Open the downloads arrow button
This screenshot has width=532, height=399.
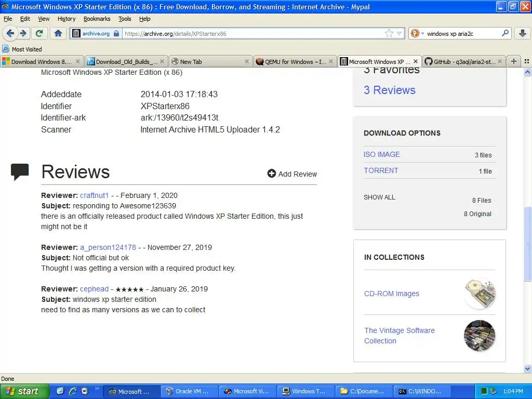pyautogui.click(x=523, y=33)
